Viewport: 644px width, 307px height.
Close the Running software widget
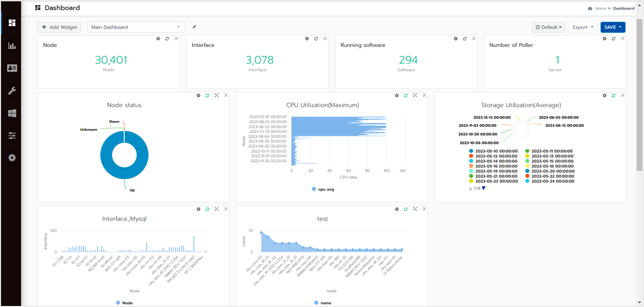(x=474, y=39)
